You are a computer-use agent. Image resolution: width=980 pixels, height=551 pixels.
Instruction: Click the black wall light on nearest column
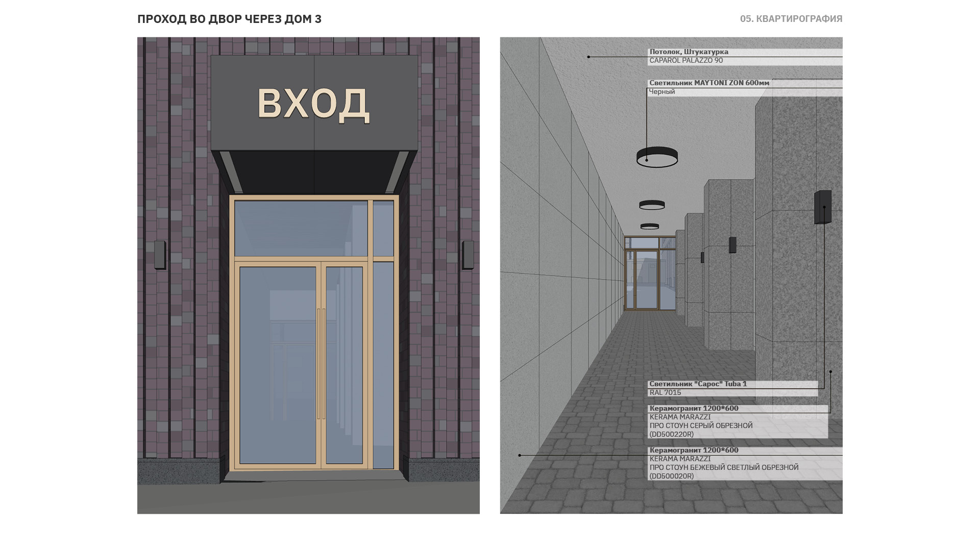click(823, 207)
